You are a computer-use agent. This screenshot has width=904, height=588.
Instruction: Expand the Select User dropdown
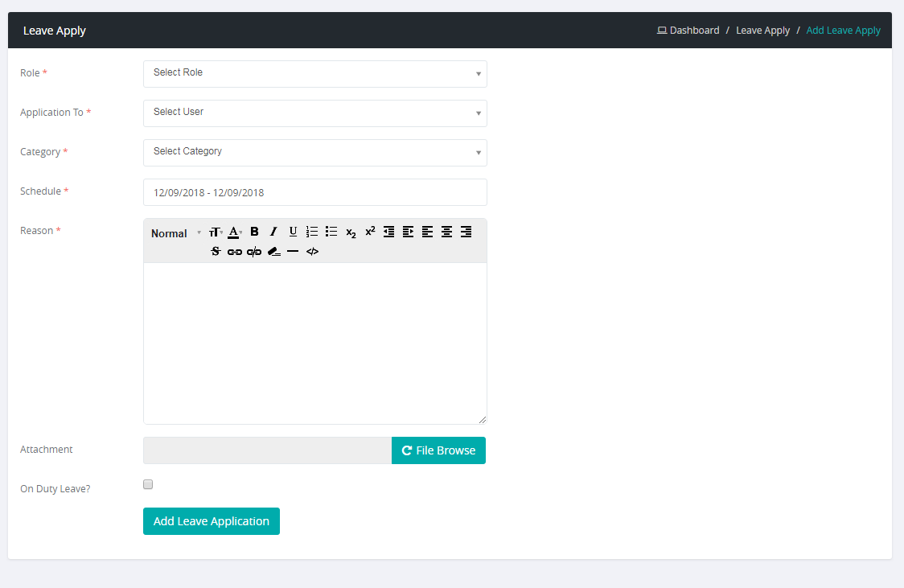coord(314,113)
